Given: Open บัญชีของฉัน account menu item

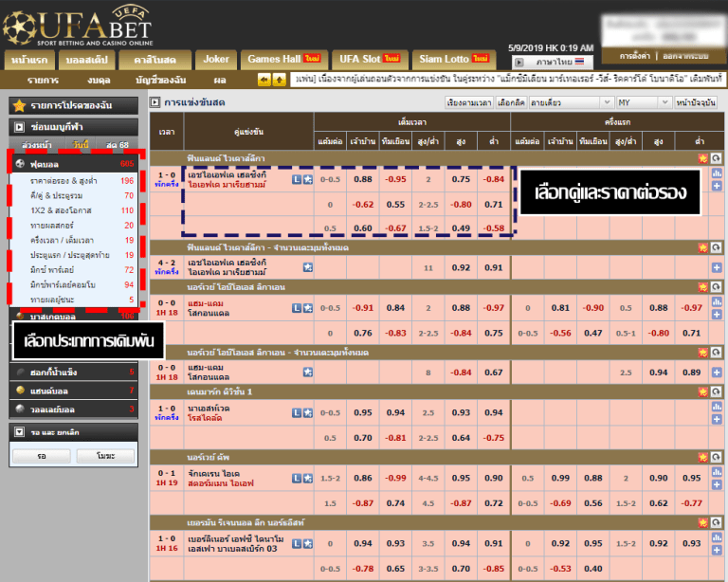Looking at the screenshot, I should click(160, 80).
